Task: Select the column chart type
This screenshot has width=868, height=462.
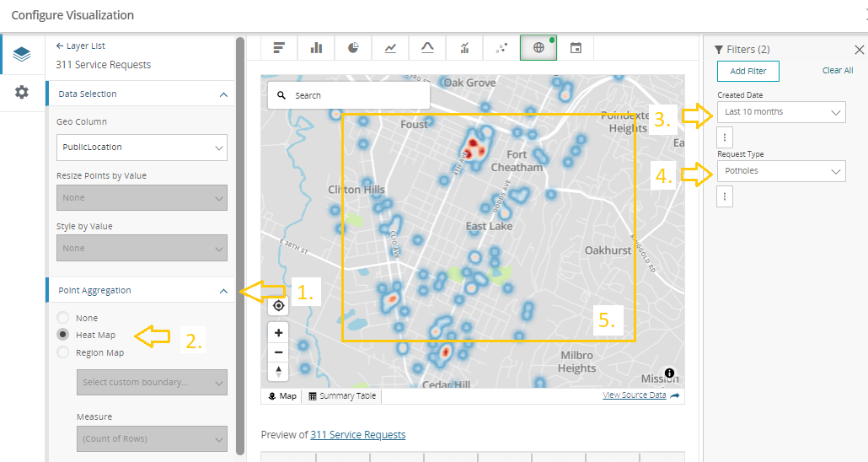Action: tap(316, 48)
